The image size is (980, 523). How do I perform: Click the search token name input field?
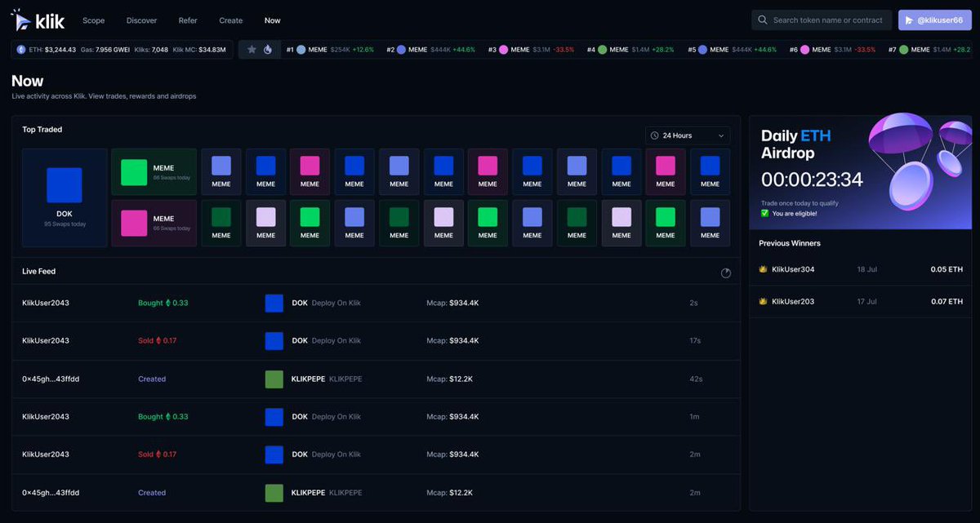coord(822,20)
